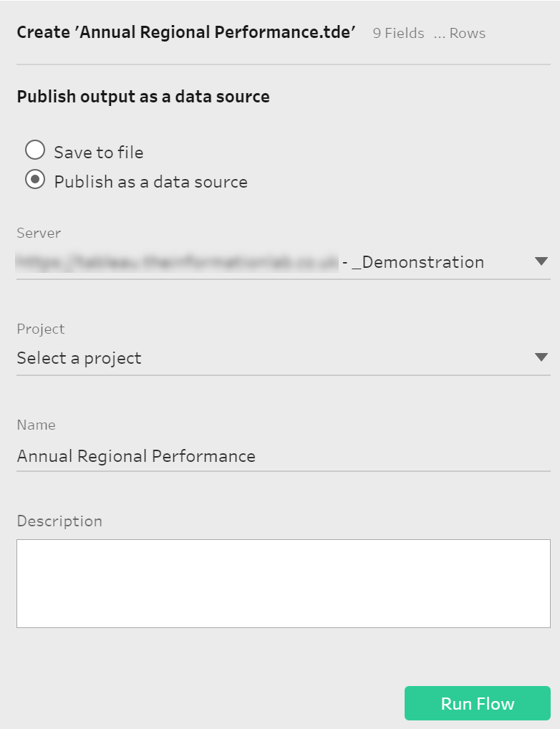
Task: Click the "... Rows" indicator
Action: click(x=460, y=34)
